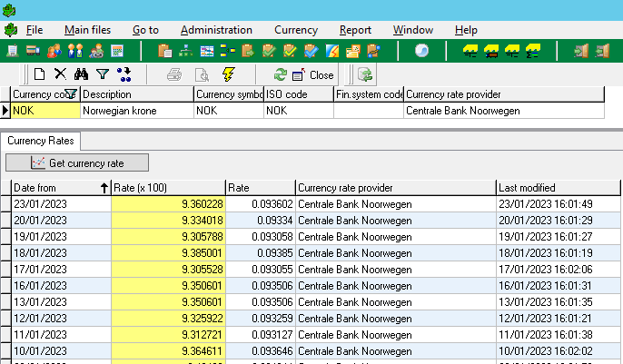
Task: Apply filter using the funnel toolbar icon
Action: pos(103,74)
